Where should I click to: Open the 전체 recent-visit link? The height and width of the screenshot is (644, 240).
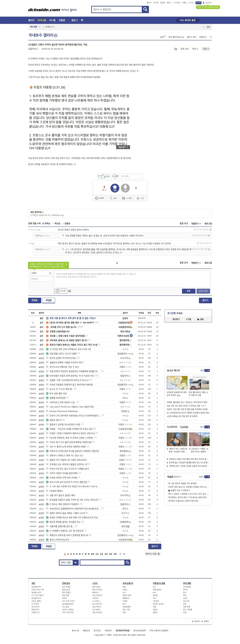(208, 27)
